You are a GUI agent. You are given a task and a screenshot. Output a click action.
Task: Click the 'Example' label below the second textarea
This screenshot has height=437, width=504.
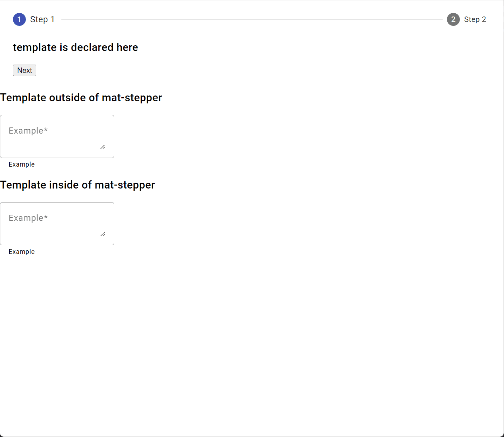[22, 251]
